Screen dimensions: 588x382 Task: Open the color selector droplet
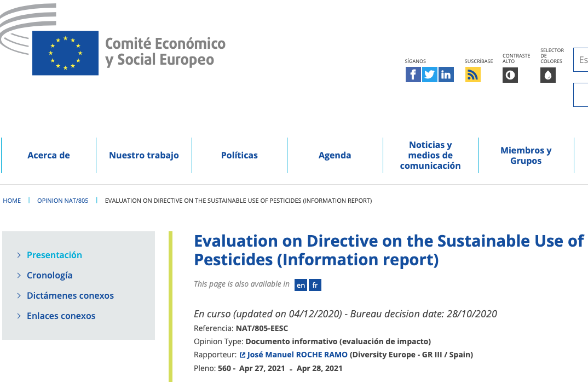[x=547, y=75]
